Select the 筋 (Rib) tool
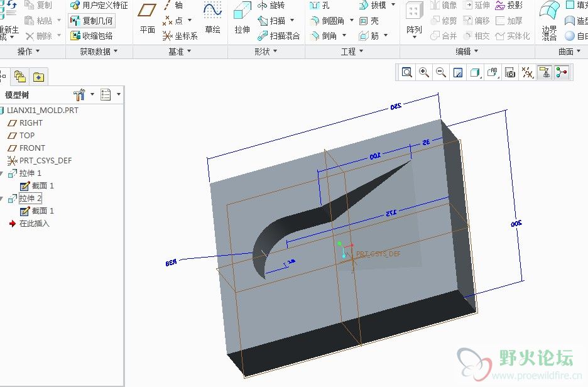This screenshot has height=387, width=588. pyautogui.click(x=369, y=36)
